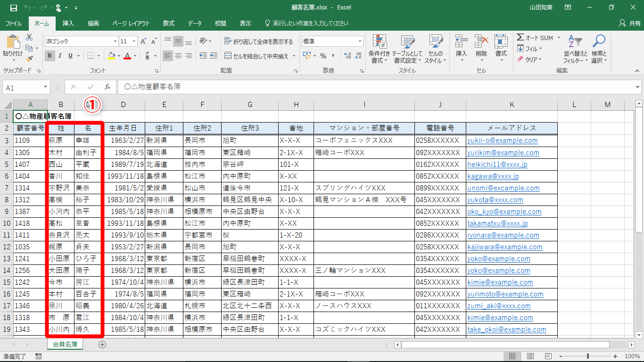Open conditional formatting (条件付き書式)
Viewport: 644px width, 362px height.
[x=379, y=49]
